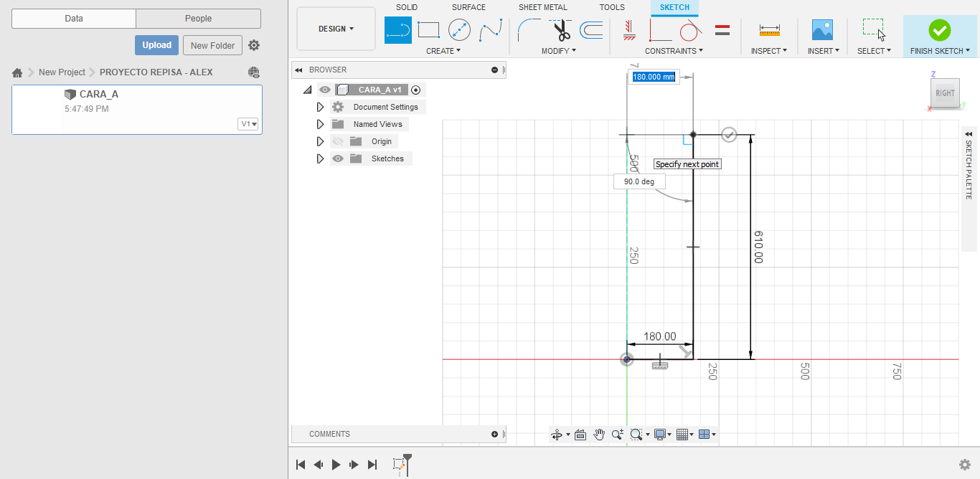Open the CREATE dropdown menu
This screenshot has width=980, height=479.
pyautogui.click(x=443, y=51)
